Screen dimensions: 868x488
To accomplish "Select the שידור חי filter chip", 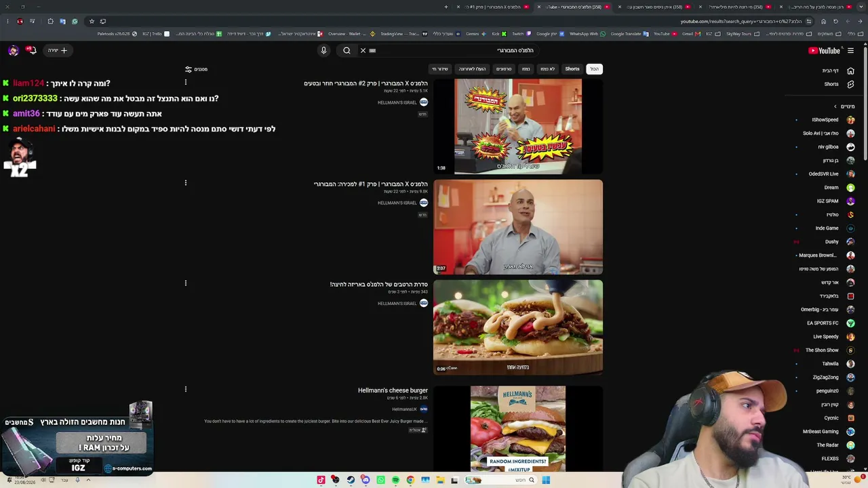I will (440, 69).
